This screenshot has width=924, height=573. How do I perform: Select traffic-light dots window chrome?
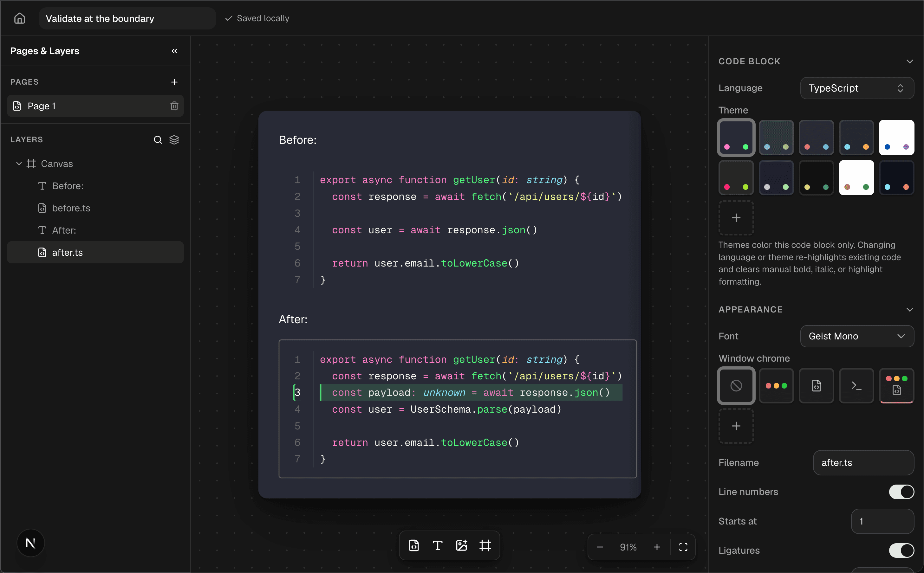point(776,385)
